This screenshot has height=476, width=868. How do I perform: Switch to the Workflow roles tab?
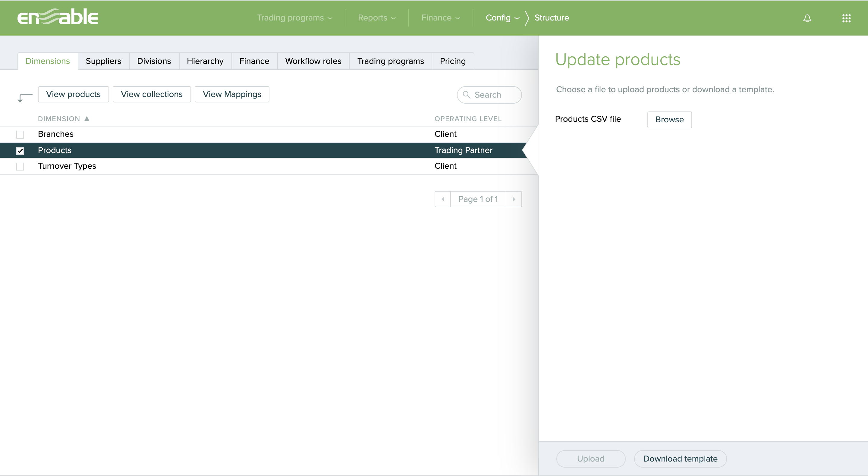point(313,61)
